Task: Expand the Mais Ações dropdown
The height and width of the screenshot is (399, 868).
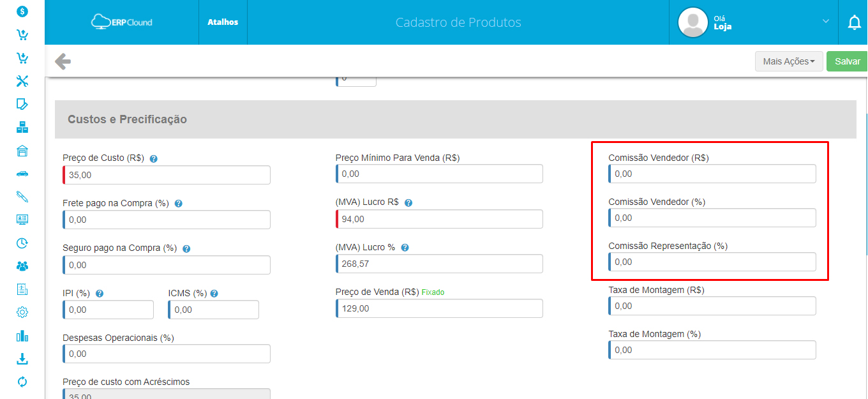Action: pos(789,61)
